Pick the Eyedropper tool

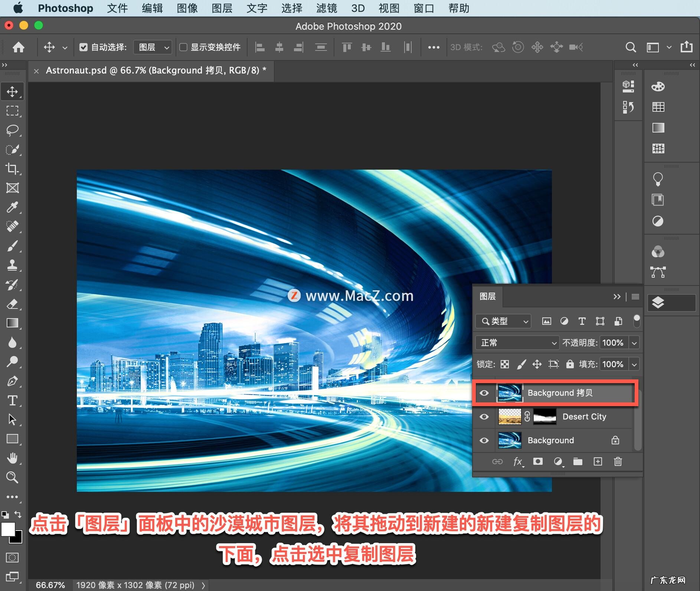coord(12,207)
